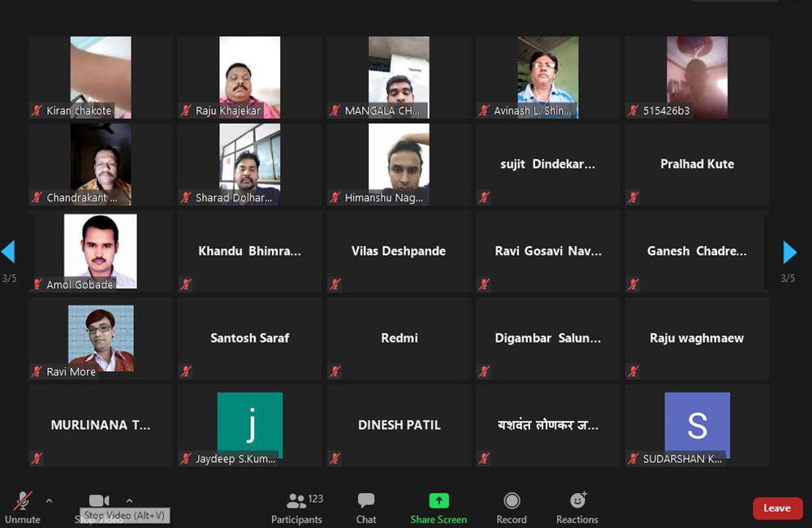Toggle the Stop Video camera icon
Viewport: 812px width, 528px height.
99,500
